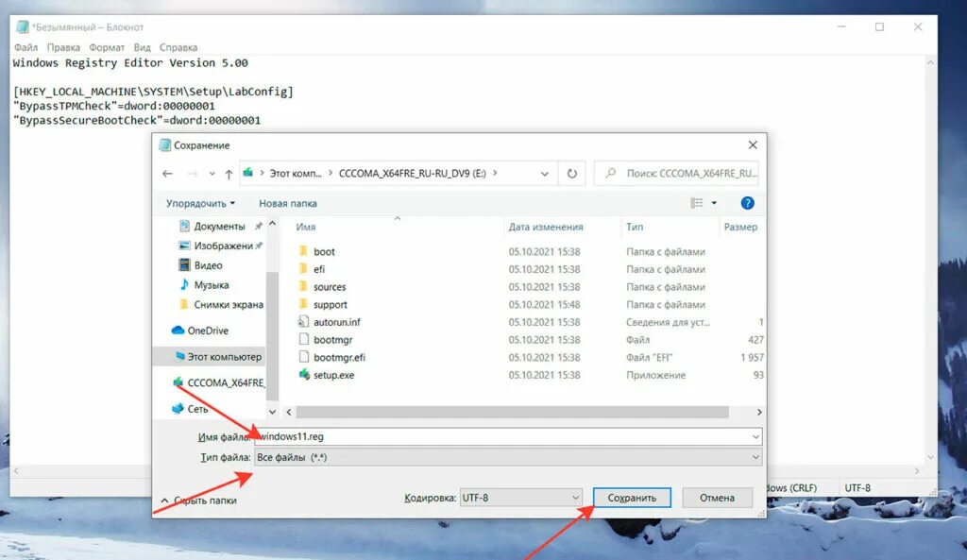The width and height of the screenshot is (967, 560).
Task: Click Notepad vertical scrollbar up arrow
Action: coord(930,63)
